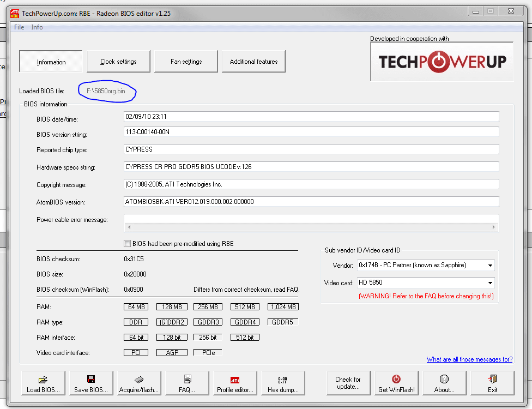
Task: Click the RBE app icon in title bar
Action: click(x=15, y=14)
